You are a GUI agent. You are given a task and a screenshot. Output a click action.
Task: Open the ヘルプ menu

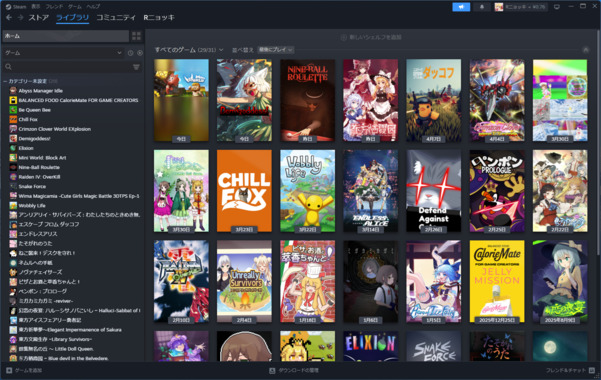coord(93,7)
